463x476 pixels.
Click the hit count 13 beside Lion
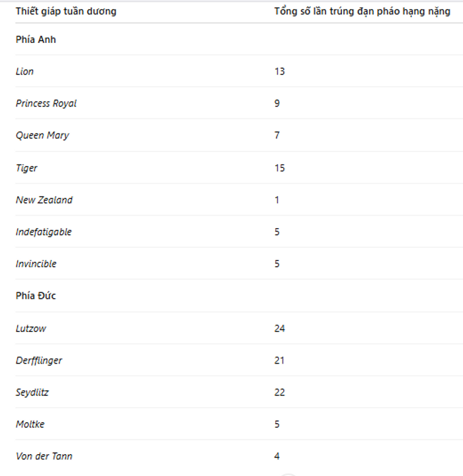(280, 71)
